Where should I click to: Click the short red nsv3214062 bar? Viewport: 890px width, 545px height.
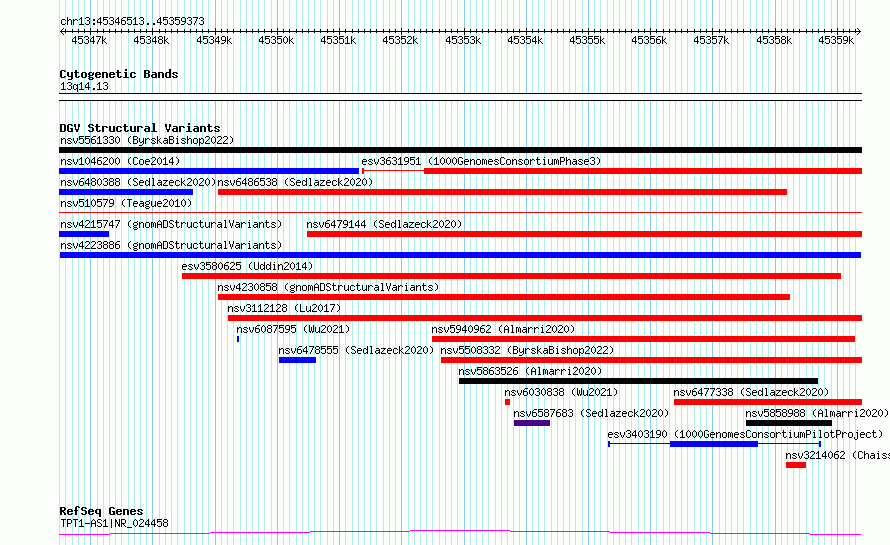click(796, 465)
